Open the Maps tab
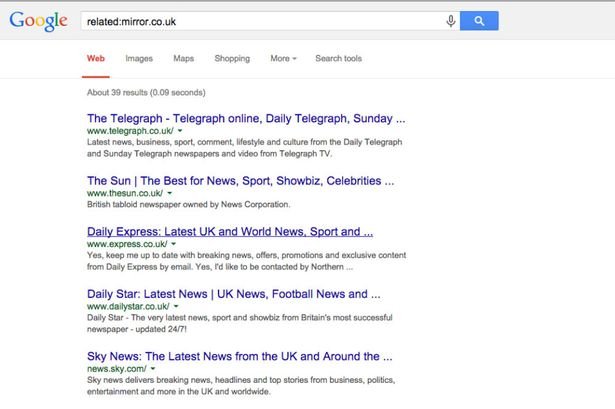This screenshot has height=409, width=615. coord(183,59)
